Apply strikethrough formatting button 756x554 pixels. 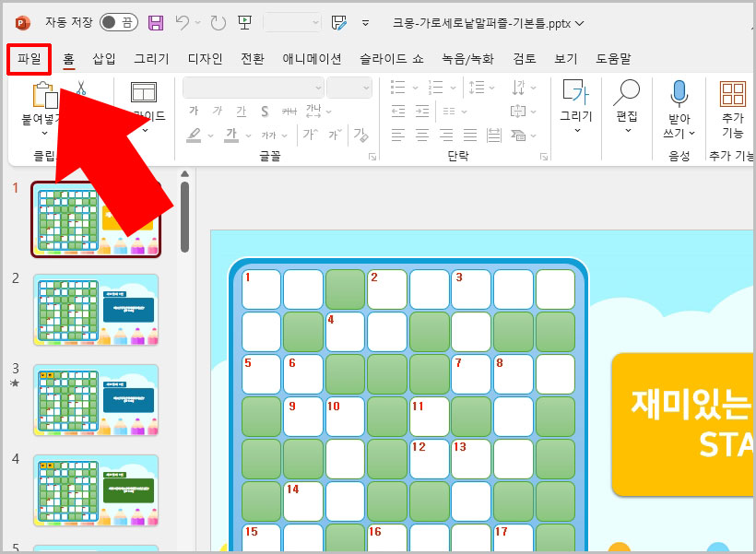(289, 112)
